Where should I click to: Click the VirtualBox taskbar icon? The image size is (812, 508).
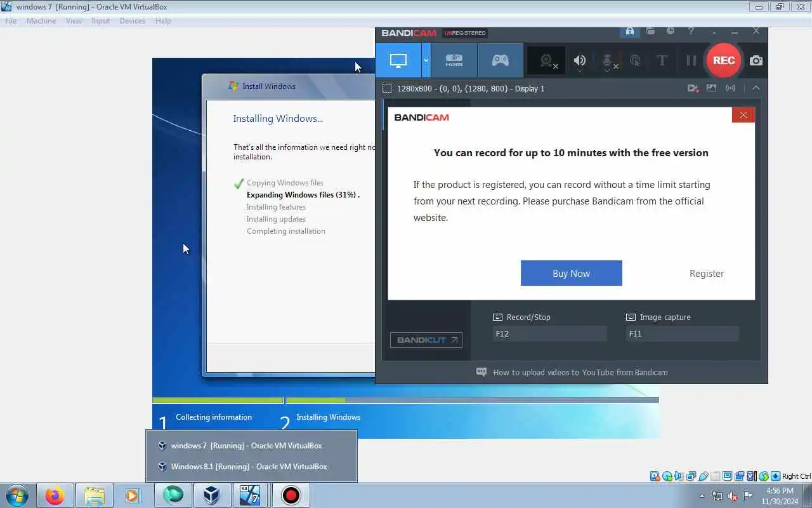coord(212,495)
